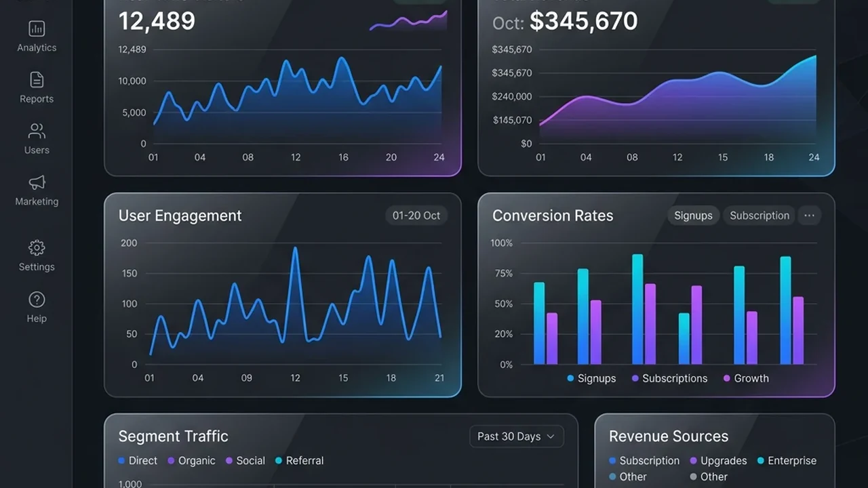Toggle the Subscription legend in Revenue Sources
Viewport: 868px width, 488px height.
644,461
